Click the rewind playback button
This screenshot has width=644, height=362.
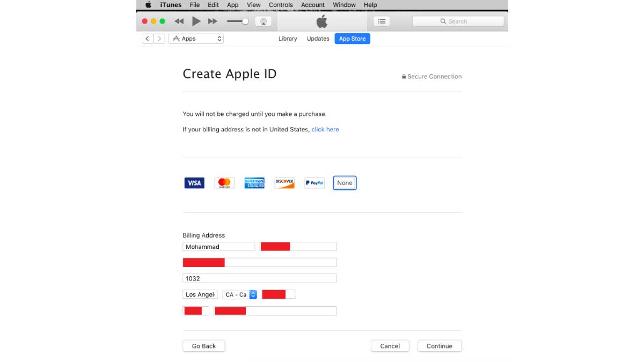tap(179, 21)
